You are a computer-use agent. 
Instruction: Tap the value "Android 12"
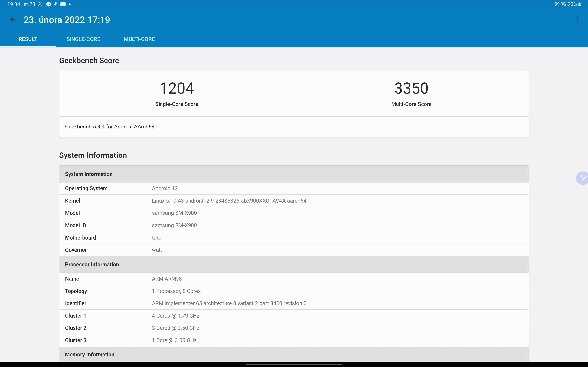(165, 188)
